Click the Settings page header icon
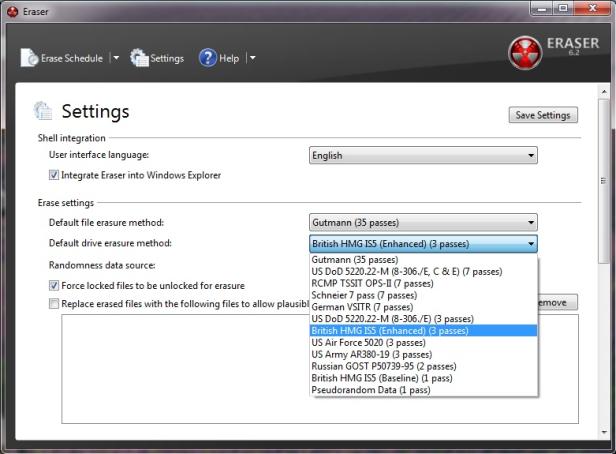 pos(43,111)
